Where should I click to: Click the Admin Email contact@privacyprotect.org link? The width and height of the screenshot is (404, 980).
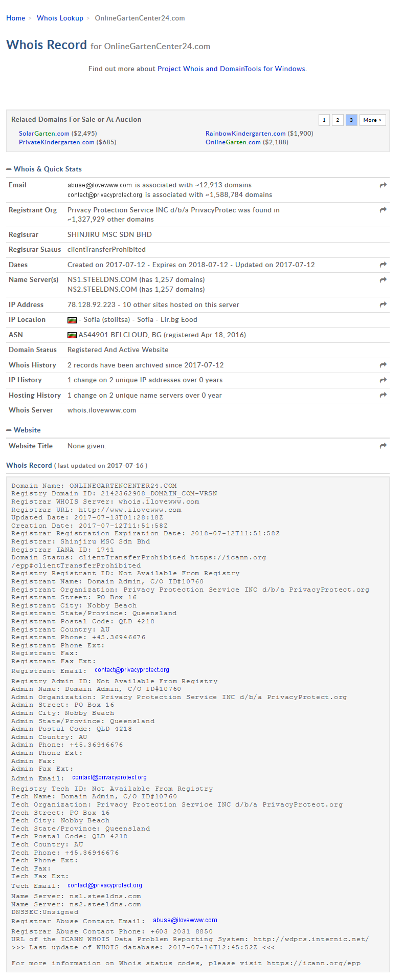pyautogui.click(x=109, y=777)
